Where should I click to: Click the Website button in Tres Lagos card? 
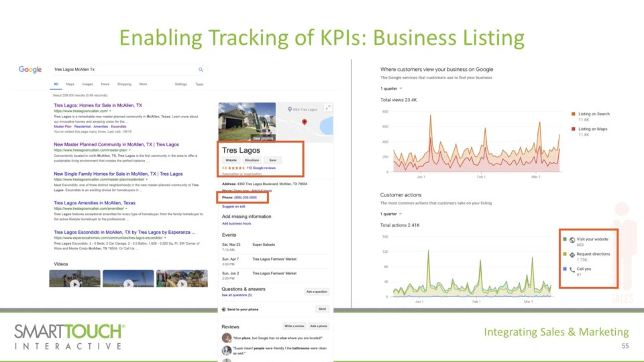[231, 160]
